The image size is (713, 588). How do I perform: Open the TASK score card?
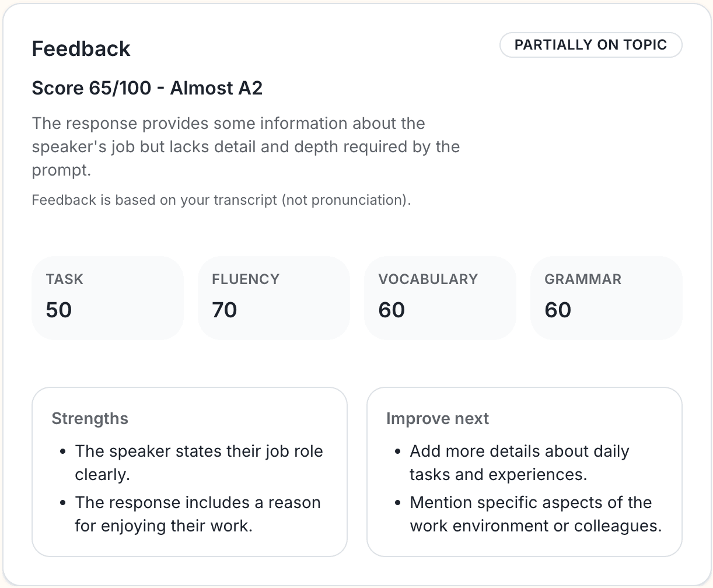(107, 297)
